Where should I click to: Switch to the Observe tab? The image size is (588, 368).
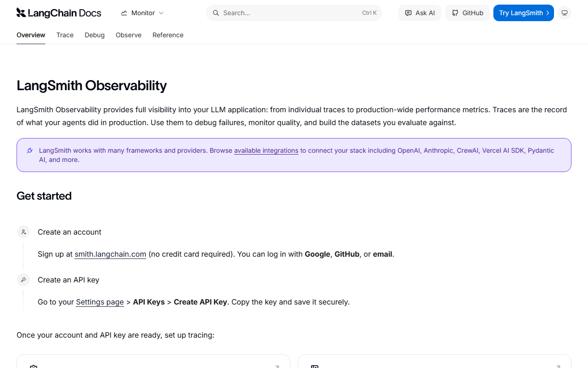[129, 35]
